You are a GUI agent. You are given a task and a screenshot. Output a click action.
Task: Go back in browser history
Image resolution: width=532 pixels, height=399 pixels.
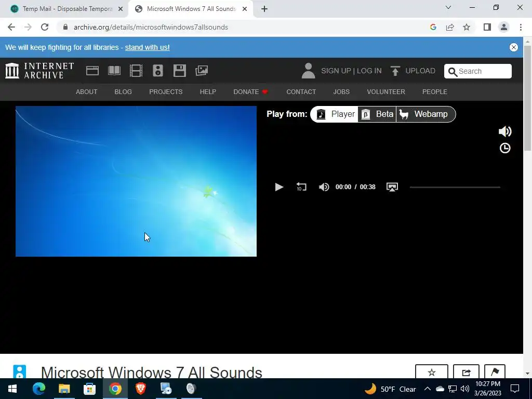tap(11, 27)
